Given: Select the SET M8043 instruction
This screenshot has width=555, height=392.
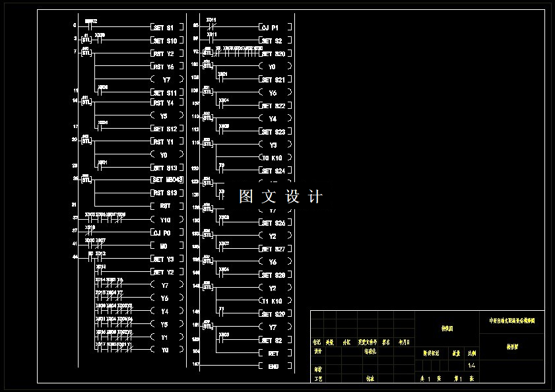Looking at the screenshot, I should click(167, 180).
